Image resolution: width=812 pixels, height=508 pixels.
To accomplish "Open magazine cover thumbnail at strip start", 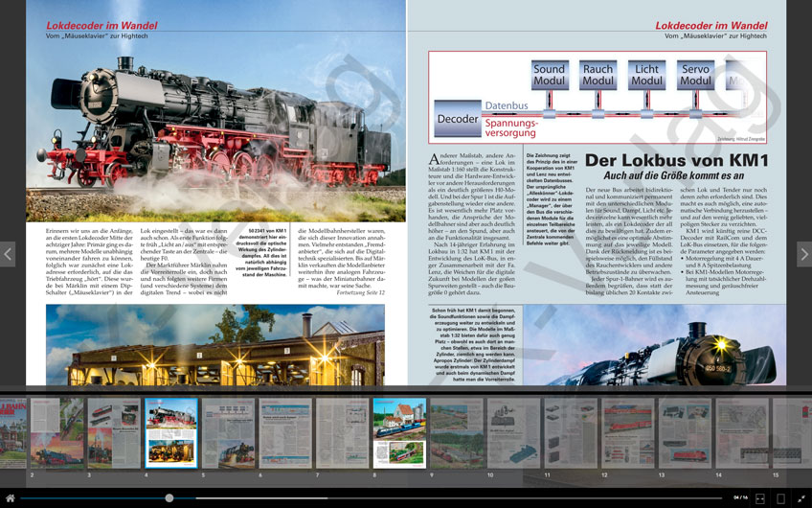I will click(13, 433).
